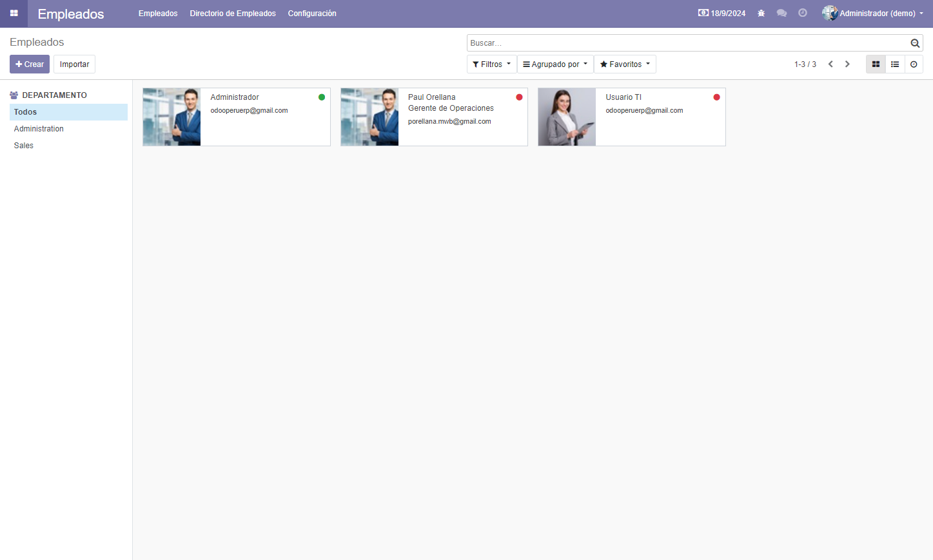Click the Administrador card name

tap(235, 97)
